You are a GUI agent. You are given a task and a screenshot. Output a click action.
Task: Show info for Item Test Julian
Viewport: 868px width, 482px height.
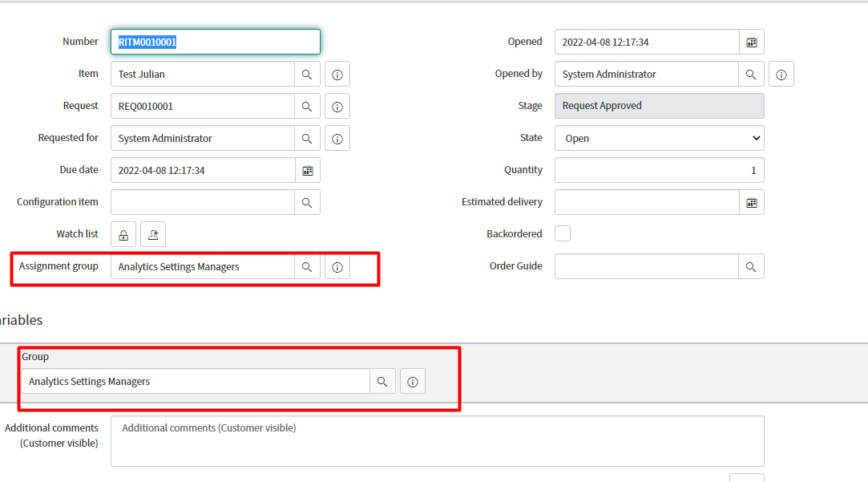337,75
